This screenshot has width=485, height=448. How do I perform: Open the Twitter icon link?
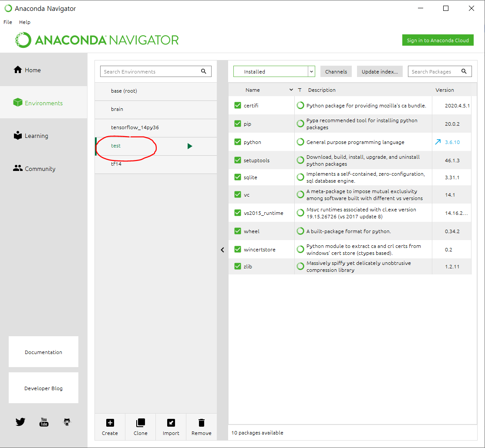click(x=20, y=422)
